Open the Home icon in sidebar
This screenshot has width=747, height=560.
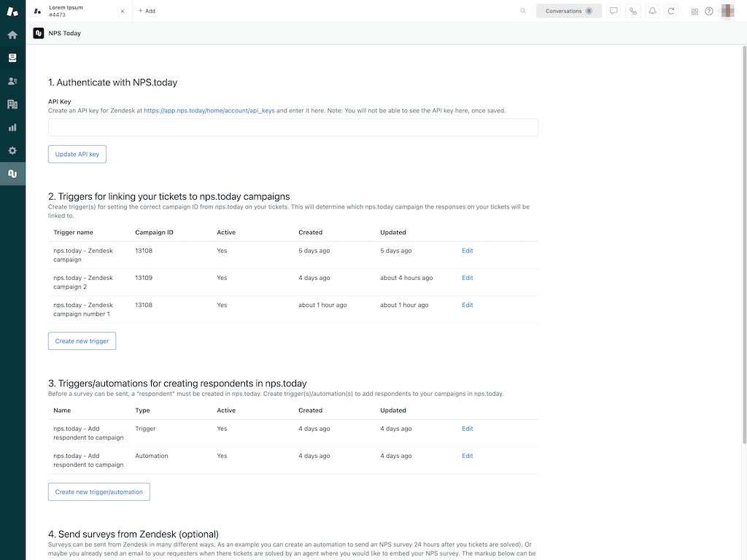(12, 34)
